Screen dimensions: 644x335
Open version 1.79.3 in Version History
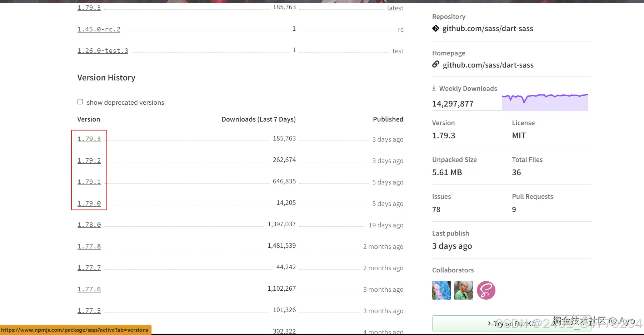[89, 139]
